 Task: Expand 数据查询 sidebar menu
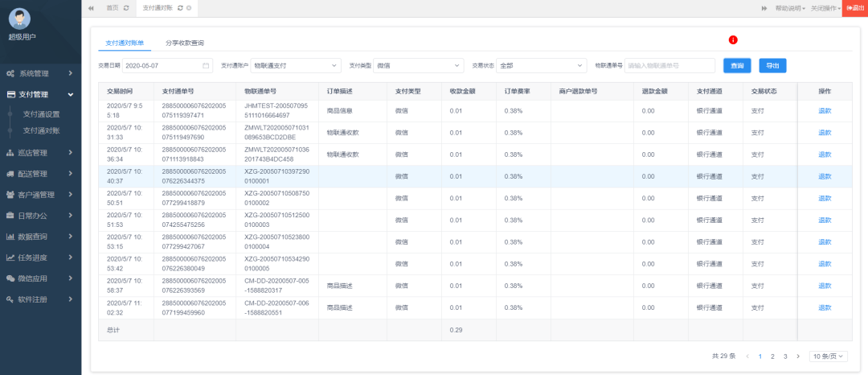pyautogui.click(x=40, y=237)
